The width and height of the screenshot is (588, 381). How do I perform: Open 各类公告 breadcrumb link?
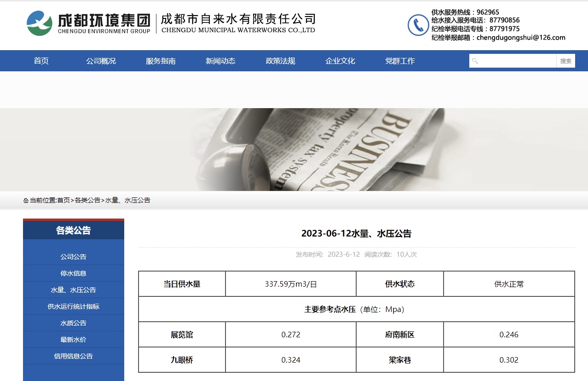[87, 200]
